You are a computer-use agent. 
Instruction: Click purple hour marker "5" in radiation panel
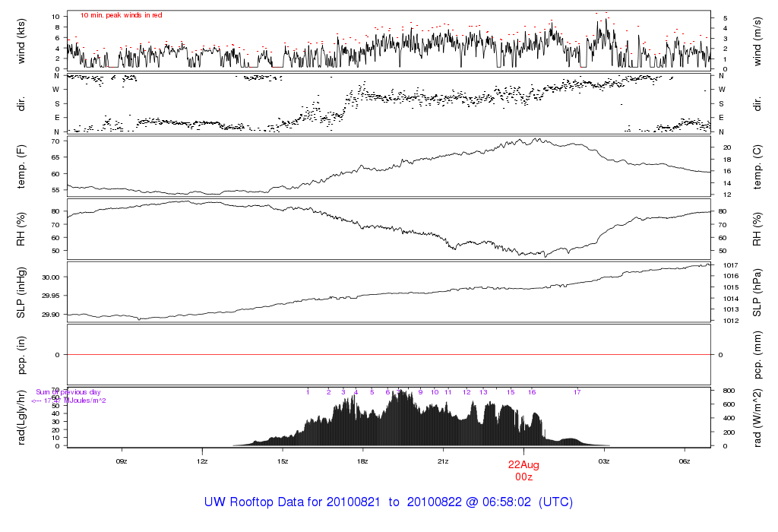(372, 392)
